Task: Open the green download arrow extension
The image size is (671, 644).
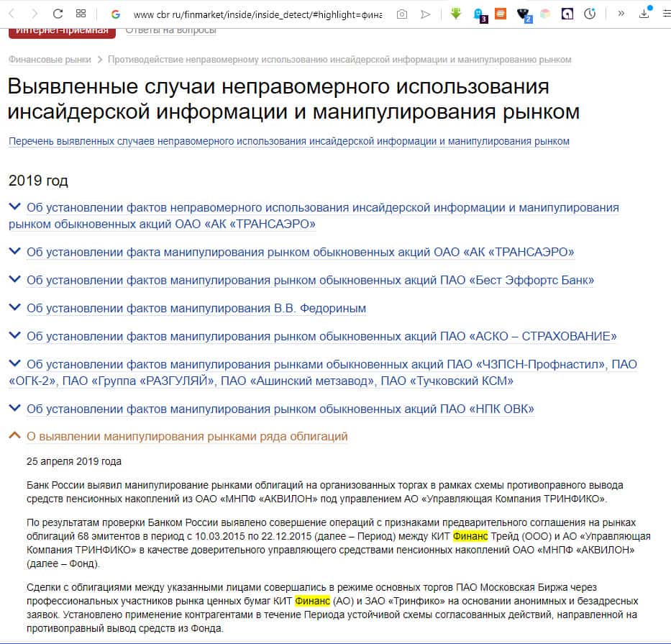Action: pos(456,14)
